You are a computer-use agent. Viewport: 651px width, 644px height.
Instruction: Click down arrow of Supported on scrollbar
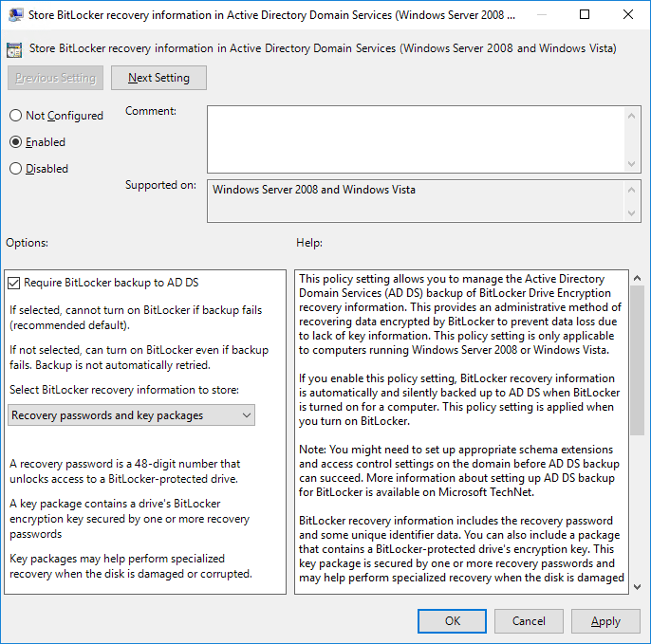(x=631, y=213)
